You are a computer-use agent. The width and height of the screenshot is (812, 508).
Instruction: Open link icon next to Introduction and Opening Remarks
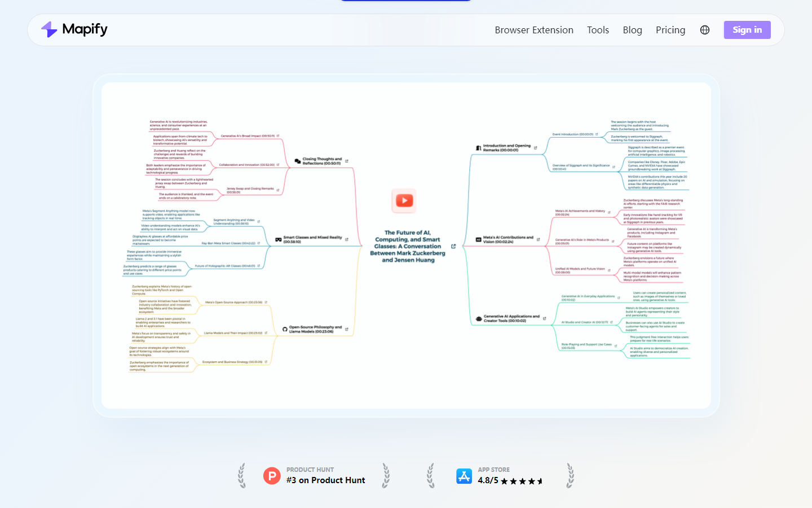(536, 148)
